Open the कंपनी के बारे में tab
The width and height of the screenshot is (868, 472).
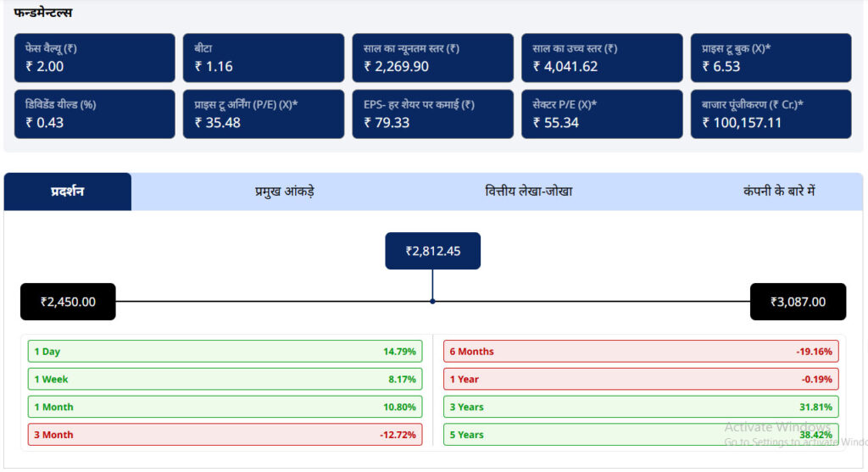tap(778, 192)
